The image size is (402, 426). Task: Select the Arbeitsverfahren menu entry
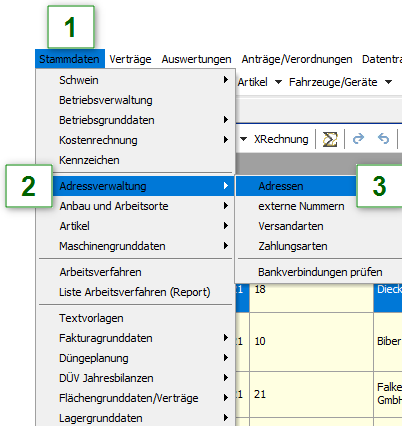136,272
